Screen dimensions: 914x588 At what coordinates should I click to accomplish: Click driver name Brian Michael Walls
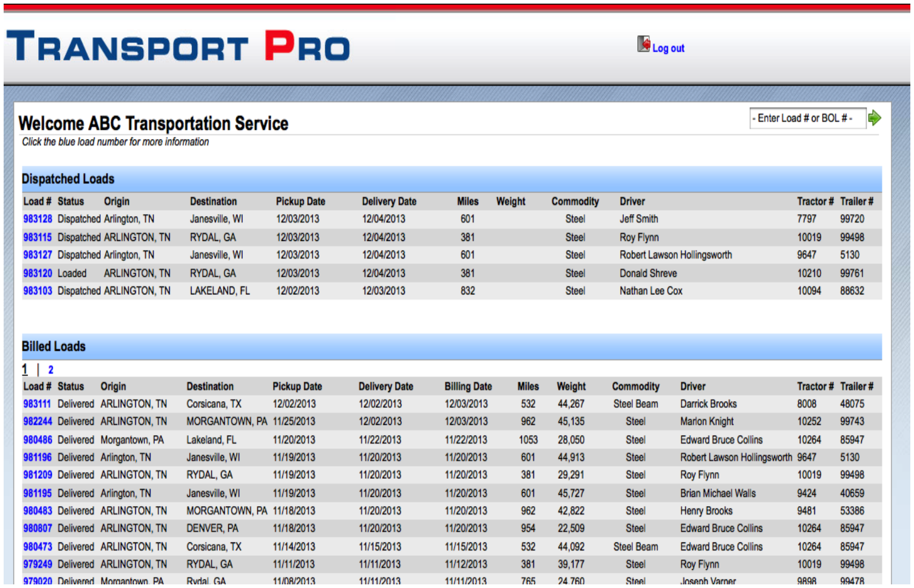coord(718,493)
